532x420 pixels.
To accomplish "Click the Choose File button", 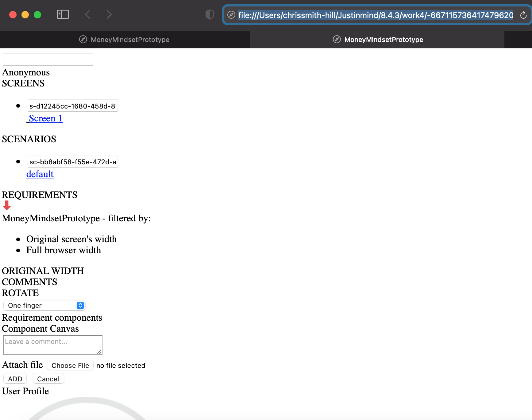I will [70, 365].
